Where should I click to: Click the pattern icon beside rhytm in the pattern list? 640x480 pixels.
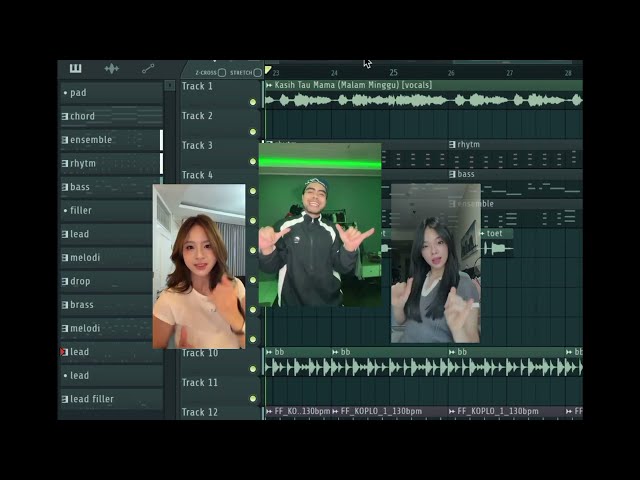pyautogui.click(x=65, y=164)
